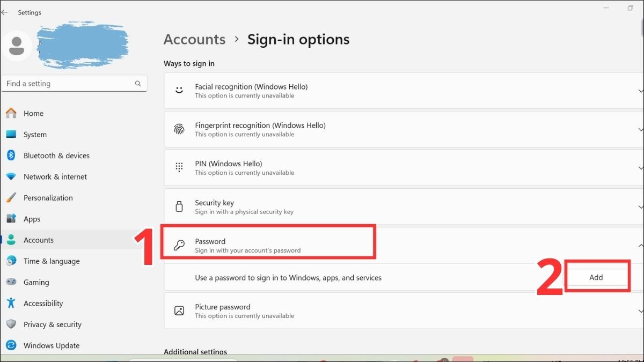The width and height of the screenshot is (644, 362).
Task: Click the USB key icon for Security key
Action: [179, 206]
